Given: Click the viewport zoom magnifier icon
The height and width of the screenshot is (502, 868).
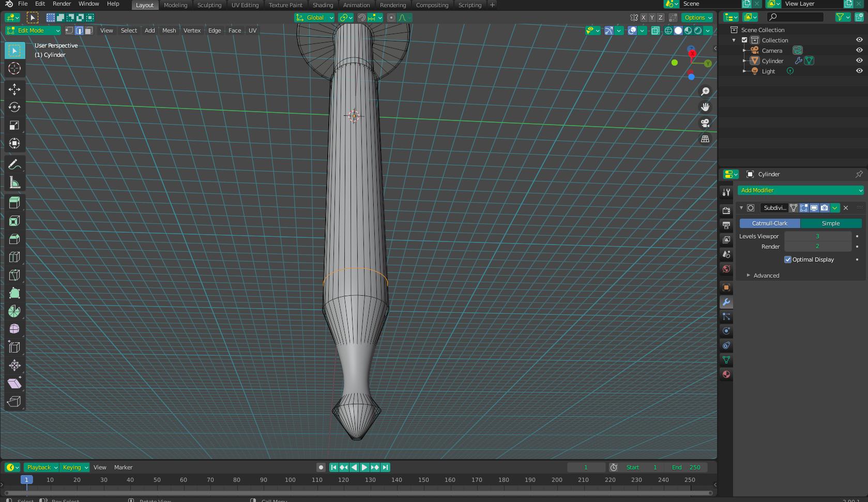Looking at the screenshot, I should [x=705, y=92].
